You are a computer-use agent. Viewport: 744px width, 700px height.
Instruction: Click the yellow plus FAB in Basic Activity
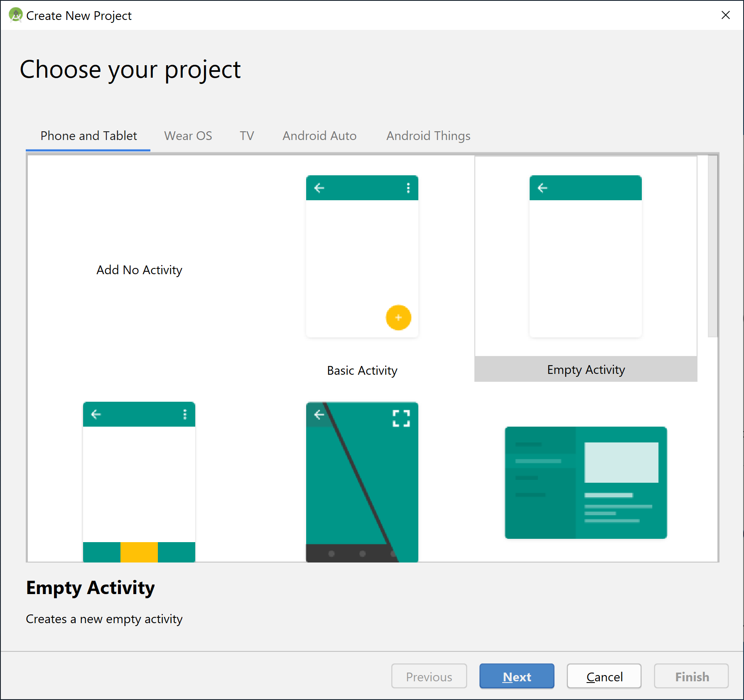(398, 318)
